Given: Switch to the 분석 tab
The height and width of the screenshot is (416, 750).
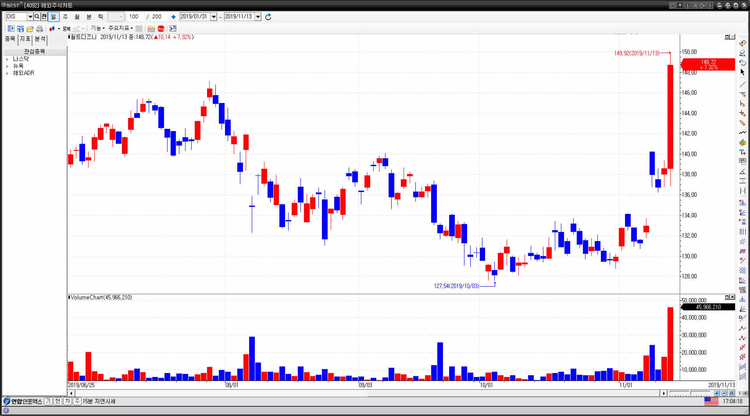Looking at the screenshot, I should pos(40,39).
